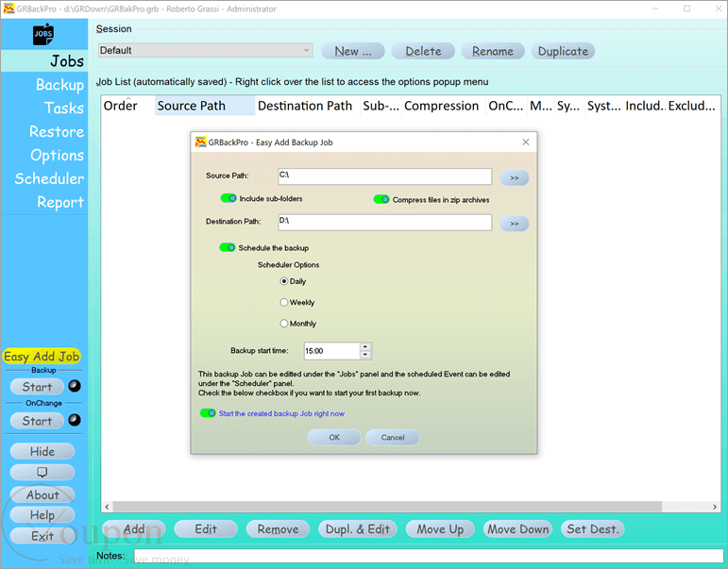
Task: Click the GRBackPro dialog title icon
Action: (x=200, y=142)
